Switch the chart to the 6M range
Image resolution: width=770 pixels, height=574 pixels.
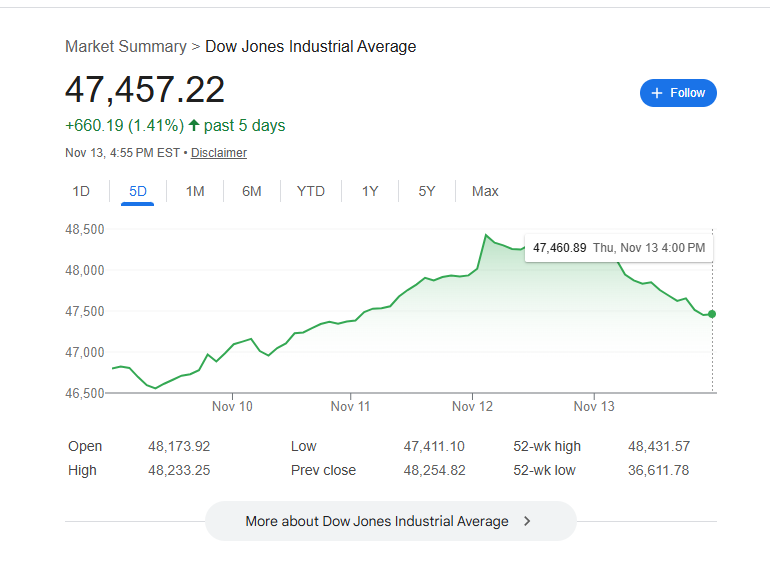(x=252, y=191)
